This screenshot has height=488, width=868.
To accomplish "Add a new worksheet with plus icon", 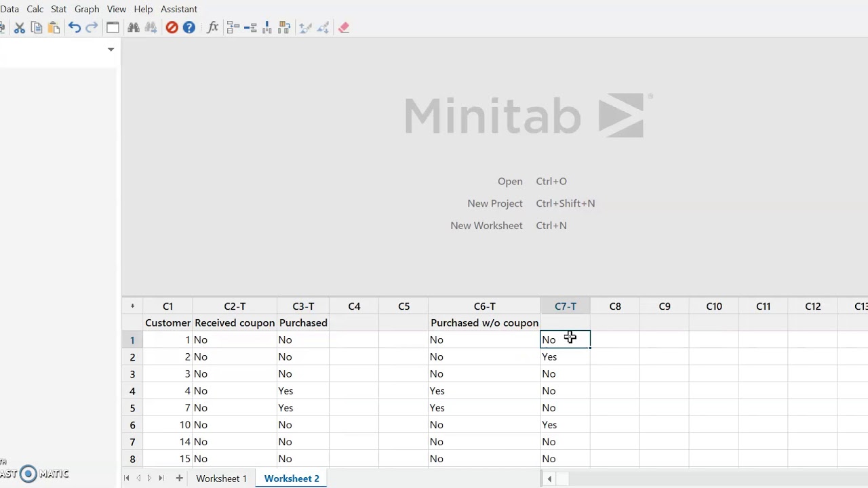I will (x=179, y=479).
